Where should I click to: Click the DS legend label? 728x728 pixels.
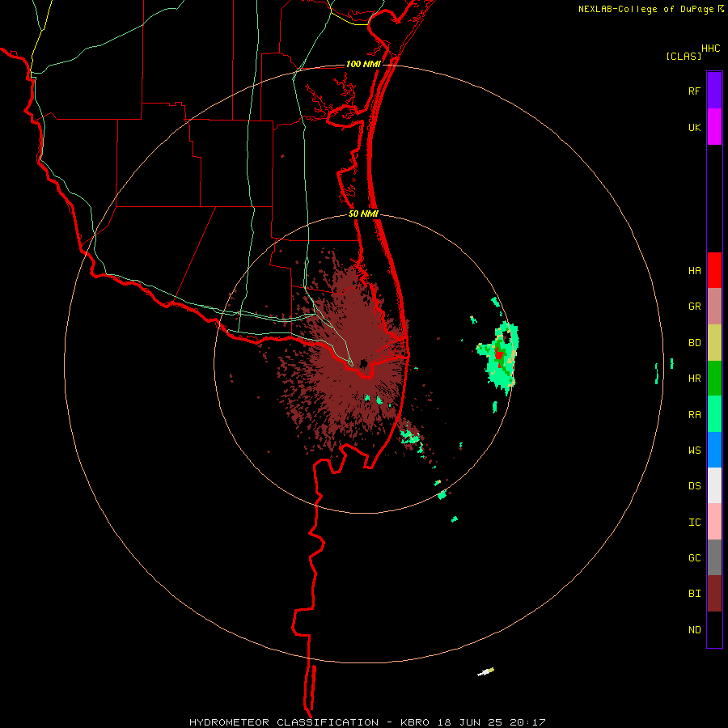(694, 486)
